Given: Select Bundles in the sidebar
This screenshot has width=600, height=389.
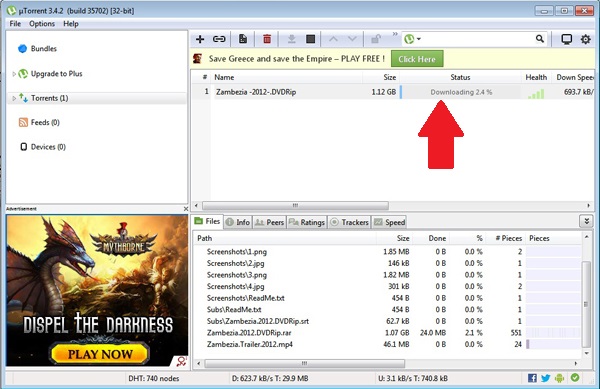Looking at the screenshot, I should click(x=44, y=49).
